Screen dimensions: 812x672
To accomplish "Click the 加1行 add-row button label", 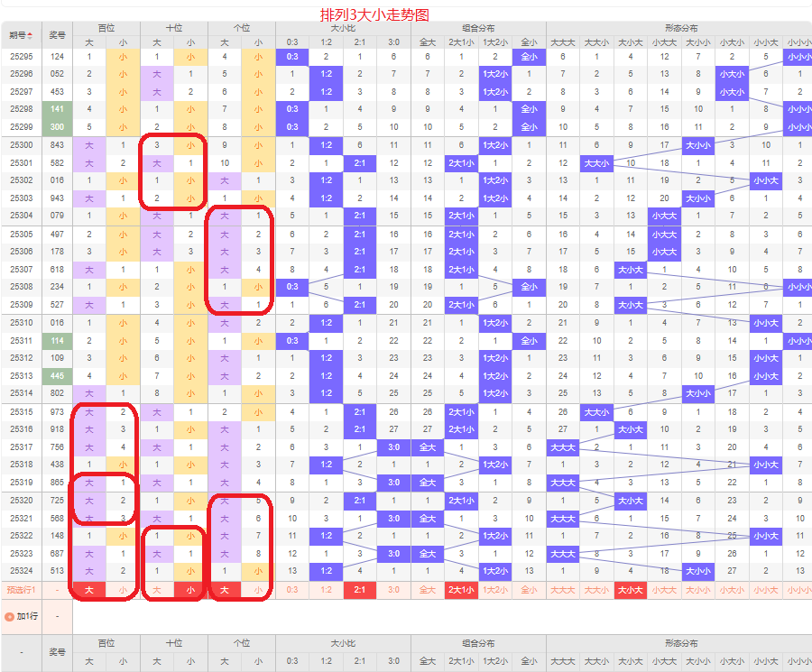I will [27, 617].
